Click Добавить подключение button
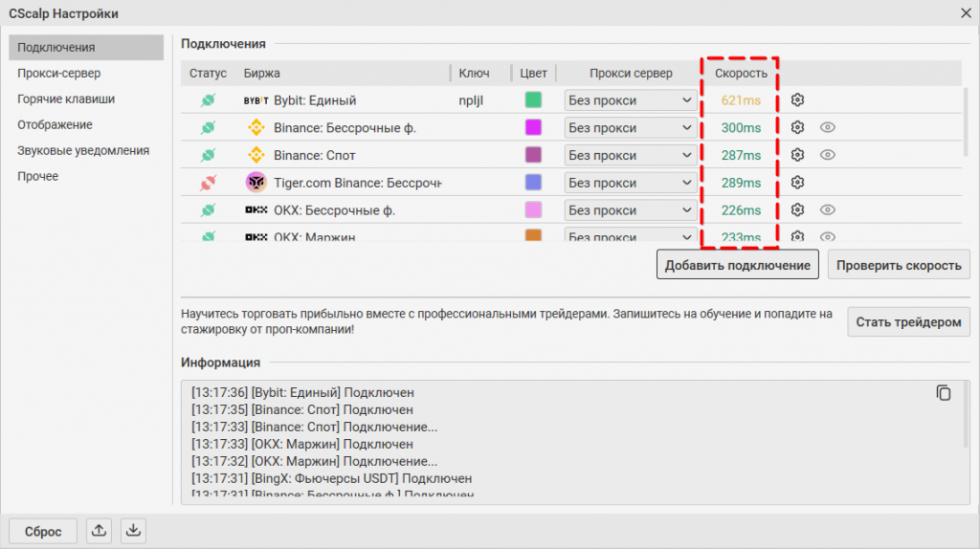The height and width of the screenshot is (549, 980). 737,265
